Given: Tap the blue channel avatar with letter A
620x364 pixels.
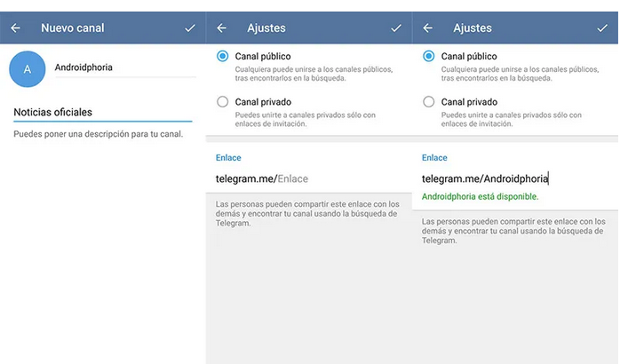Looking at the screenshot, I should pos(28,68).
